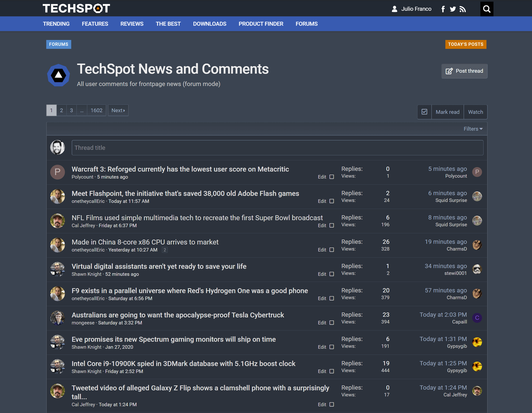This screenshot has height=413, width=532.
Task: Open onetheycallEric author link on Flashpoint row
Action: pyautogui.click(x=88, y=201)
